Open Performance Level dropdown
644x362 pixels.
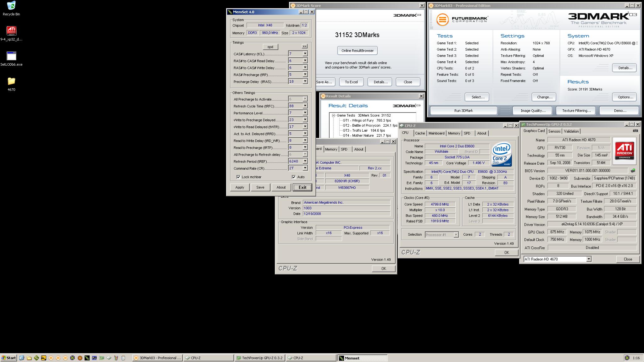click(305, 113)
